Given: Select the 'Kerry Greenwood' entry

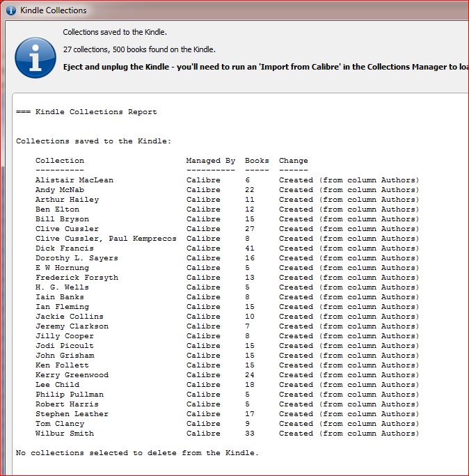Looking at the screenshot, I should pyautogui.click(x=72, y=374).
